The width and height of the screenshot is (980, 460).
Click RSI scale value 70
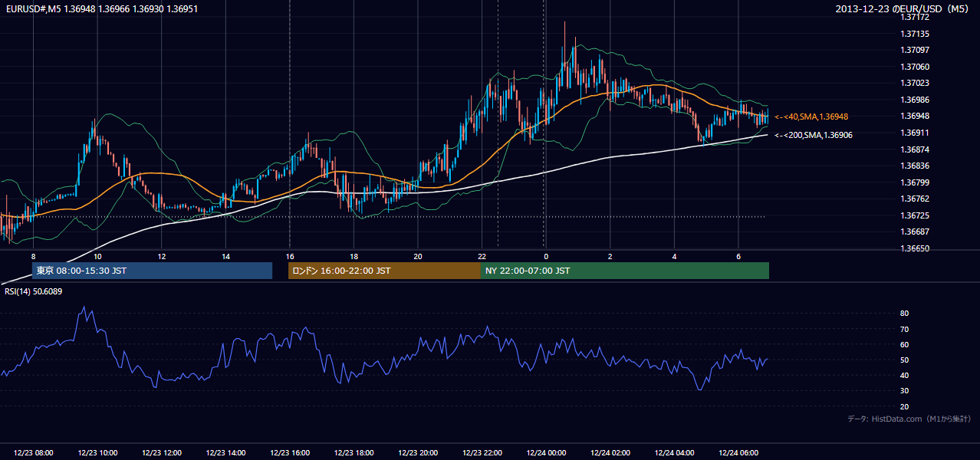(x=905, y=329)
